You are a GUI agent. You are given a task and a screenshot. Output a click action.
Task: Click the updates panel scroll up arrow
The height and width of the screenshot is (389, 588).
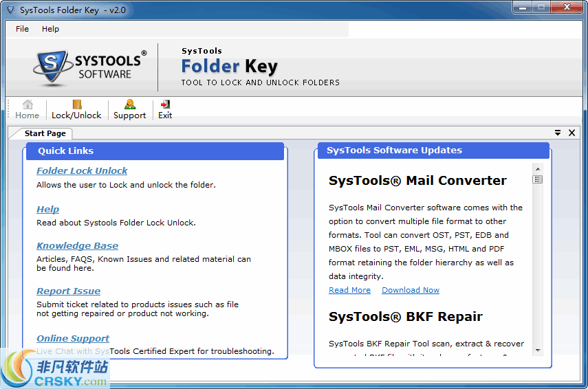pos(538,169)
